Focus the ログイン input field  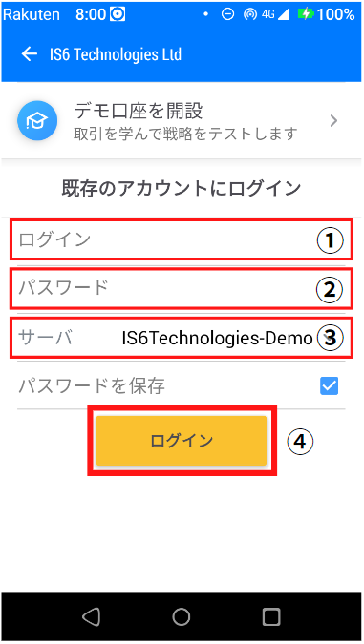[182, 239]
